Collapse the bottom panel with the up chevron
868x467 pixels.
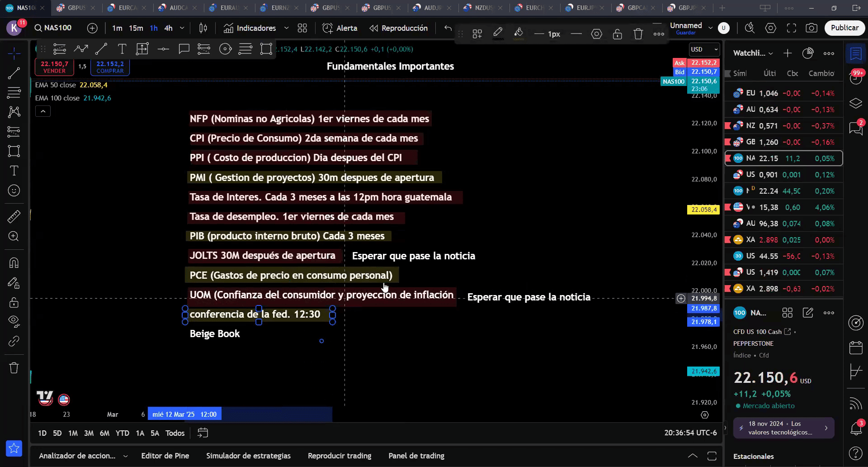pos(692,456)
